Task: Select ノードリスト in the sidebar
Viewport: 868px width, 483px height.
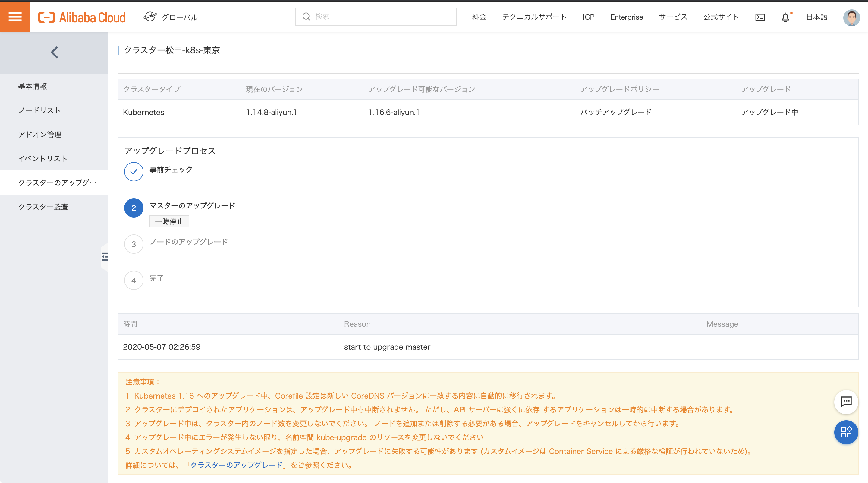Action: 39,110
